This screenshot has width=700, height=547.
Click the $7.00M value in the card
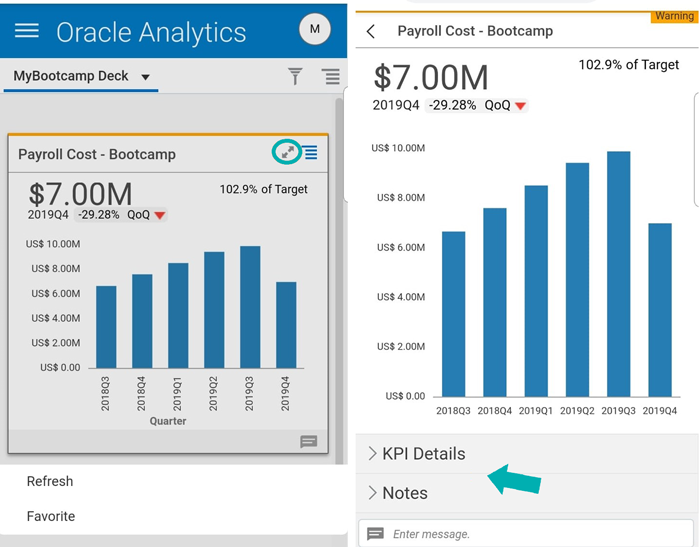tap(80, 194)
